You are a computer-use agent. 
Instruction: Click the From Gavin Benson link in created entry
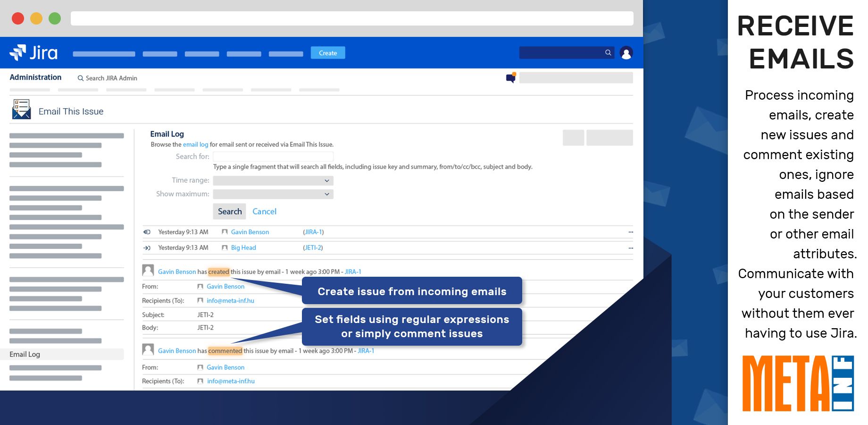(225, 286)
